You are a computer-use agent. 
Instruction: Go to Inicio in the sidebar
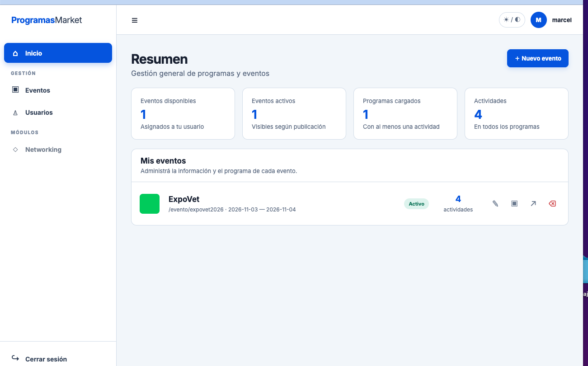point(58,53)
